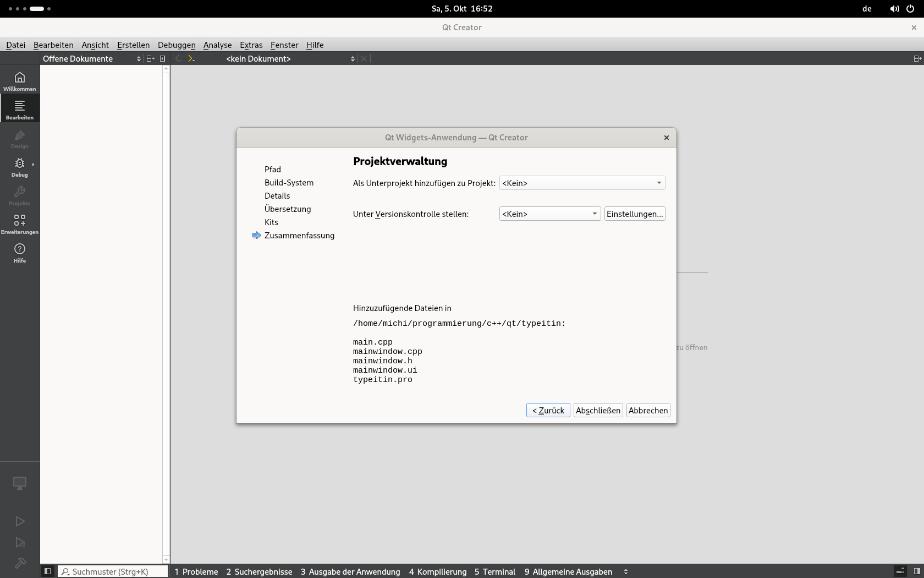The width and height of the screenshot is (924, 578).
Task: Open the Fenster menu
Action: coord(284,45)
